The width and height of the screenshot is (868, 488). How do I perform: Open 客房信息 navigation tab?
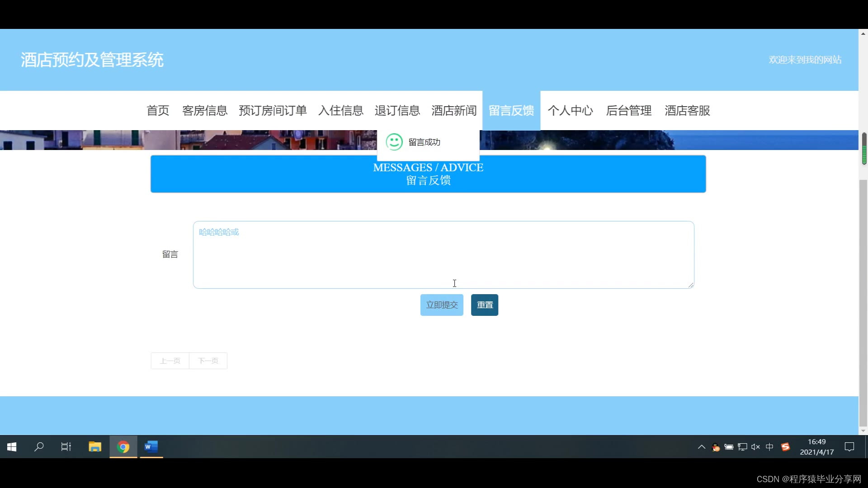(x=205, y=111)
